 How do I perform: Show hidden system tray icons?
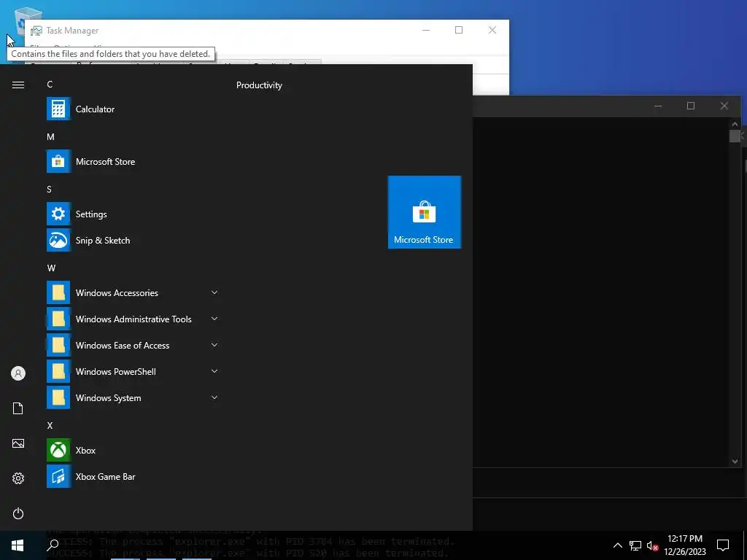coord(617,545)
